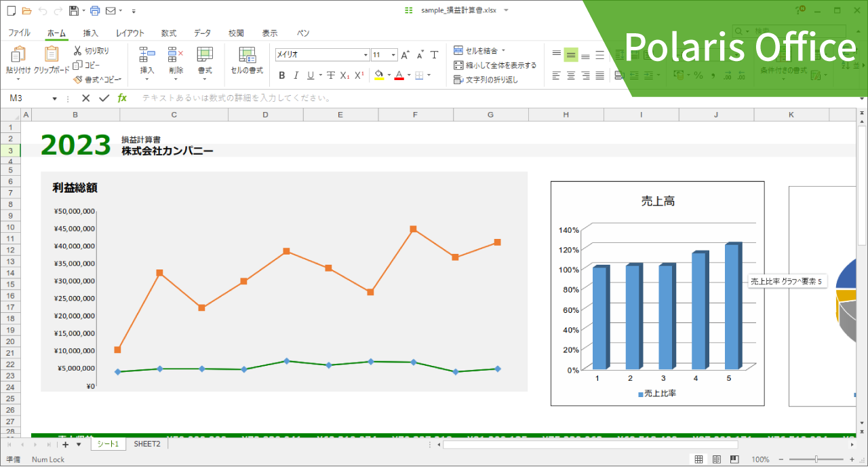Click the Strikethrough text icon
Viewport: 868px width, 467px height.
[331, 75]
